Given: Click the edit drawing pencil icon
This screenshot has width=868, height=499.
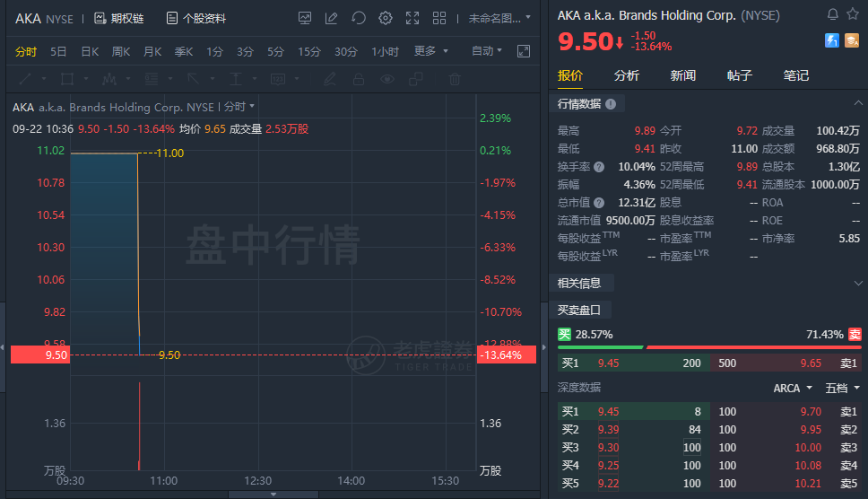Looking at the screenshot, I should [331, 18].
